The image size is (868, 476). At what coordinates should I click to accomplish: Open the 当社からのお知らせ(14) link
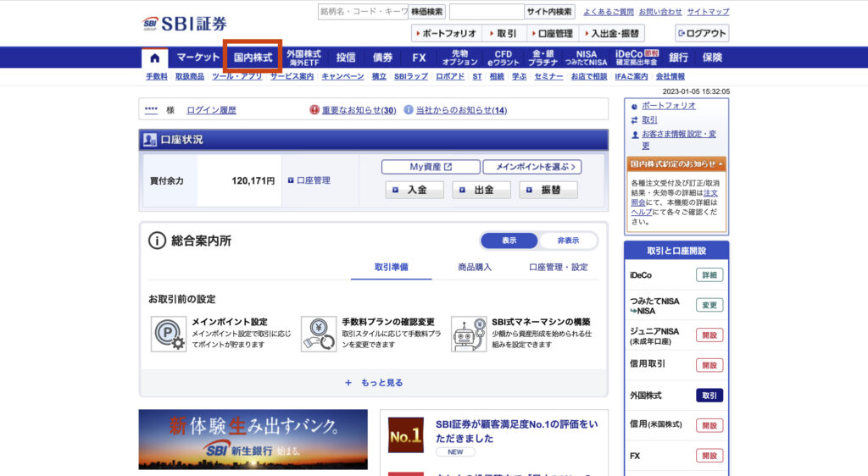461,110
